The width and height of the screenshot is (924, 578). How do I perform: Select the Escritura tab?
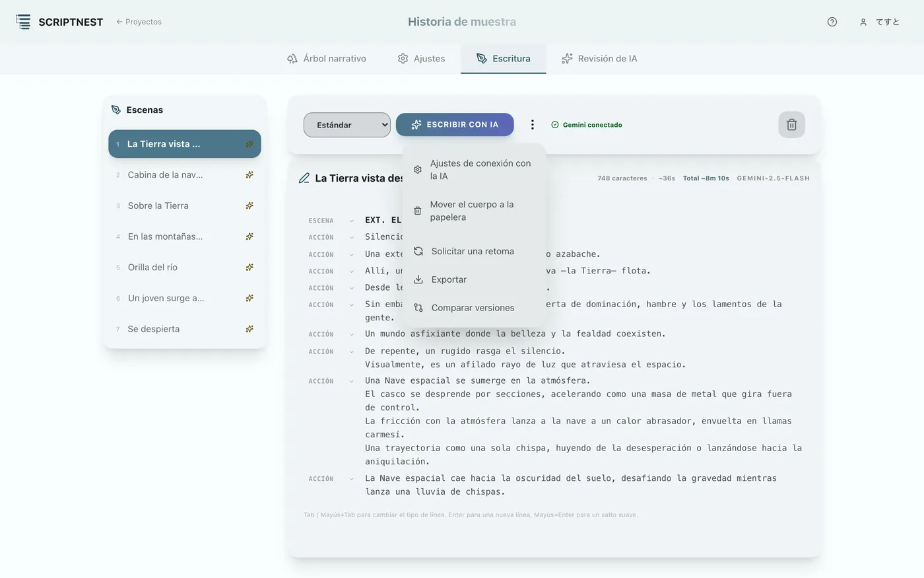tap(504, 59)
